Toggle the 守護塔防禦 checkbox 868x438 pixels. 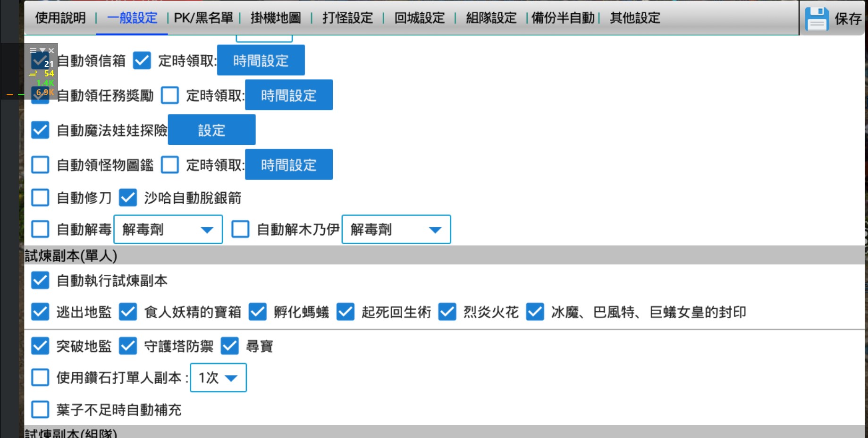128,346
